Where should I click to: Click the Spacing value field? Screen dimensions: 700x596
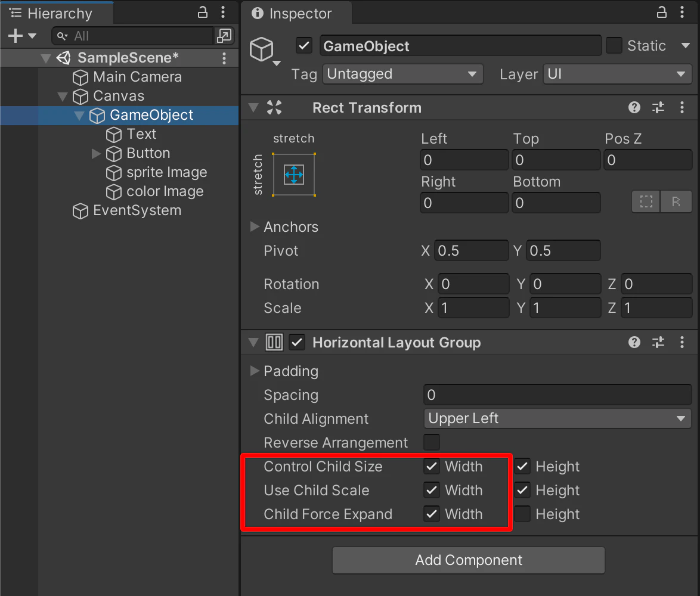click(x=557, y=395)
